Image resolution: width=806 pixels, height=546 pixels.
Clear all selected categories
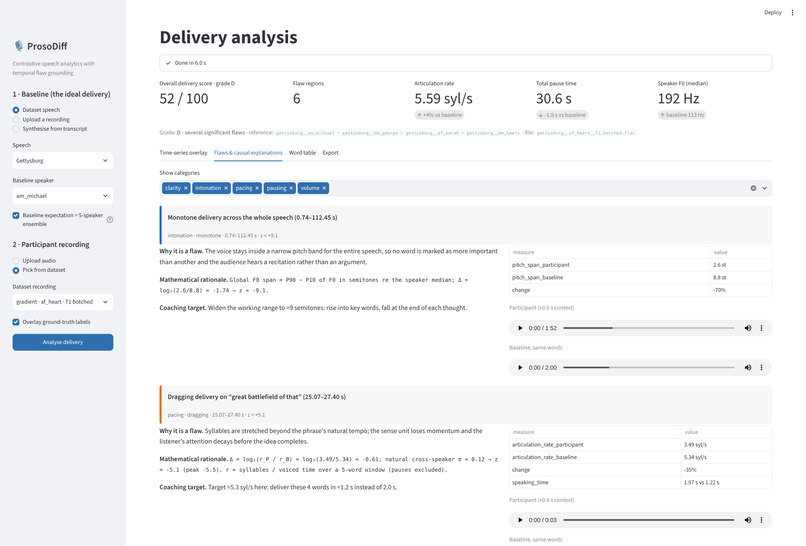(x=753, y=188)
